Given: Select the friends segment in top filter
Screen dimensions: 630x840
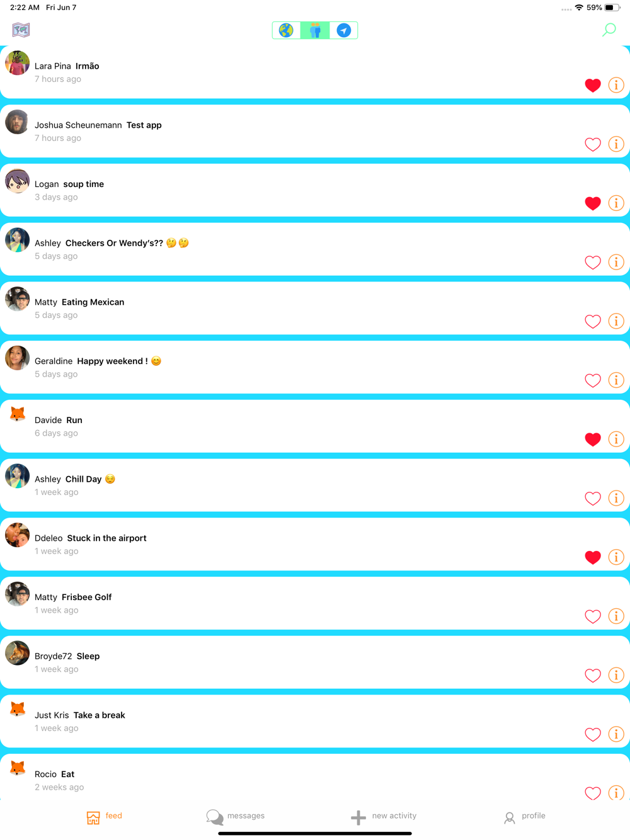Looking at the screenshot, I should click(x=315, y=30).
